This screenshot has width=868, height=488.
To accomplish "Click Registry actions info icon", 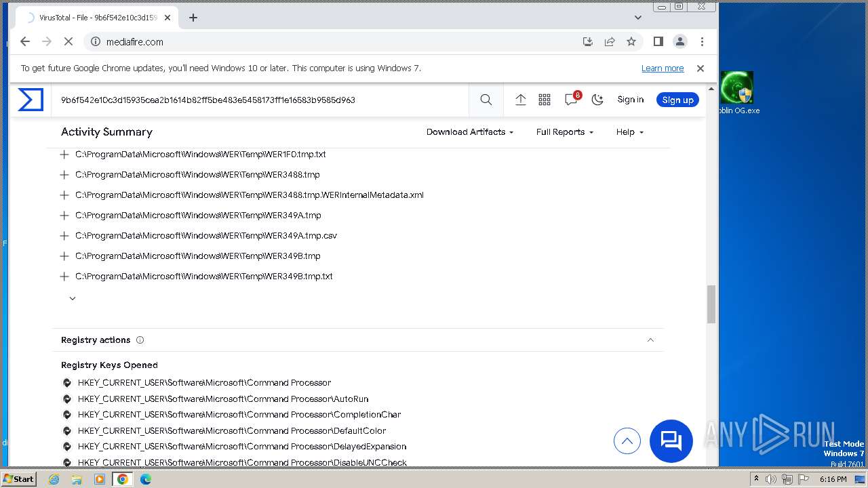I will [140, 340].
